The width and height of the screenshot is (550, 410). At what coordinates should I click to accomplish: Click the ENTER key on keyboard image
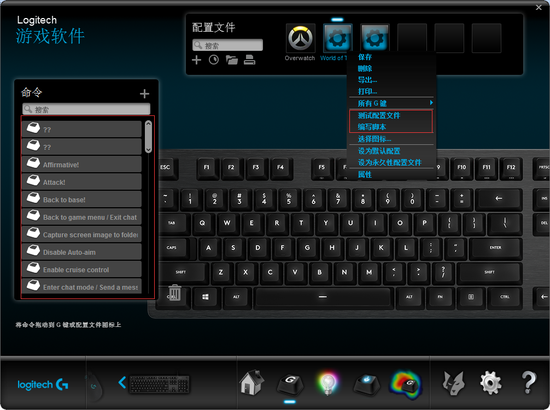coord(495,248)
